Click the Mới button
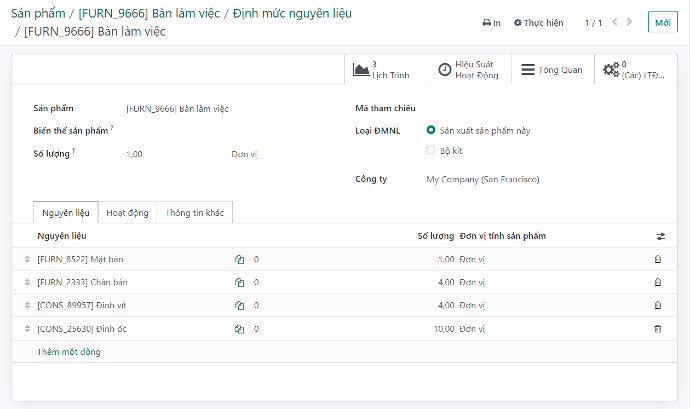This screenshot has width=690, height=409. 661,22
